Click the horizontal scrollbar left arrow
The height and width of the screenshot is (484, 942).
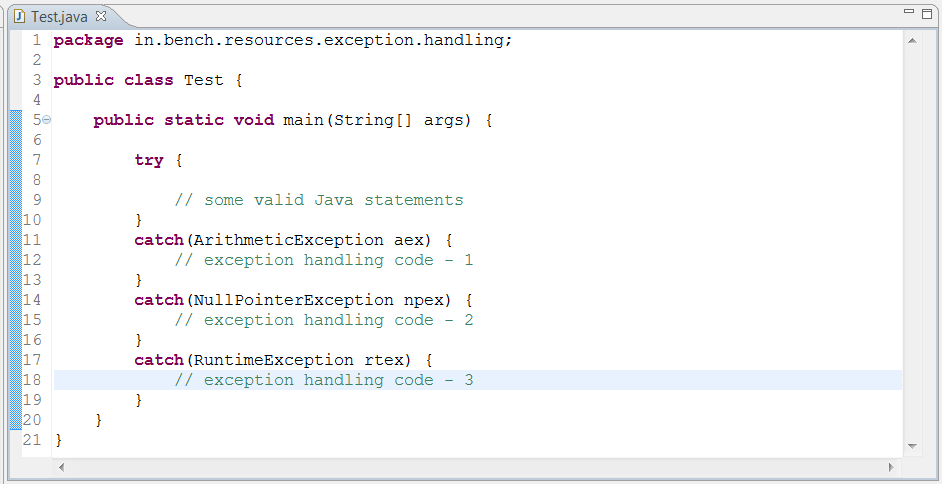[61, 467]
